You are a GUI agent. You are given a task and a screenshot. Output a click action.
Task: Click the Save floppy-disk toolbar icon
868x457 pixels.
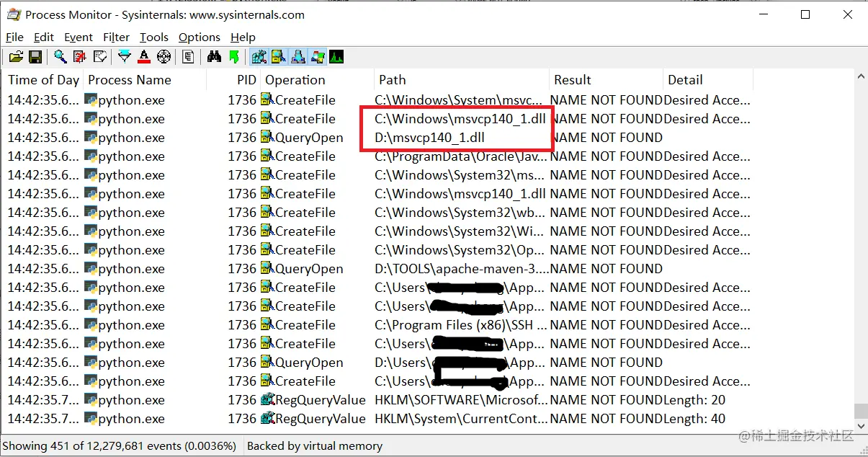(35, 56)
